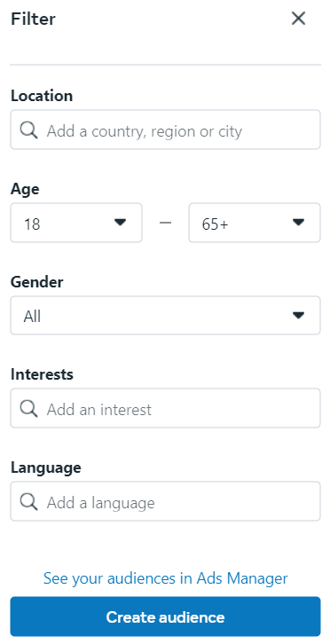Click the arrow on the 18 age selector
This screenshot has width=330, height=644.
pos(120,222)
